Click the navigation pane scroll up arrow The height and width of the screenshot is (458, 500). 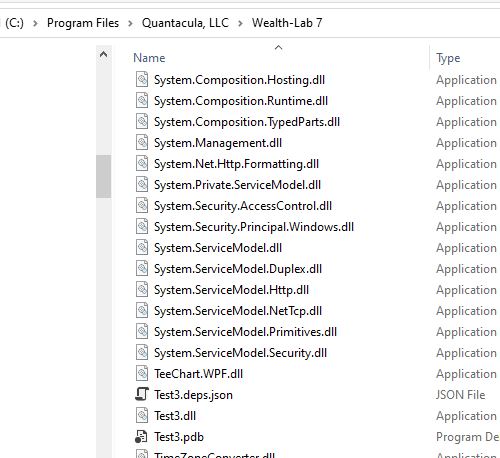point(104,54)
